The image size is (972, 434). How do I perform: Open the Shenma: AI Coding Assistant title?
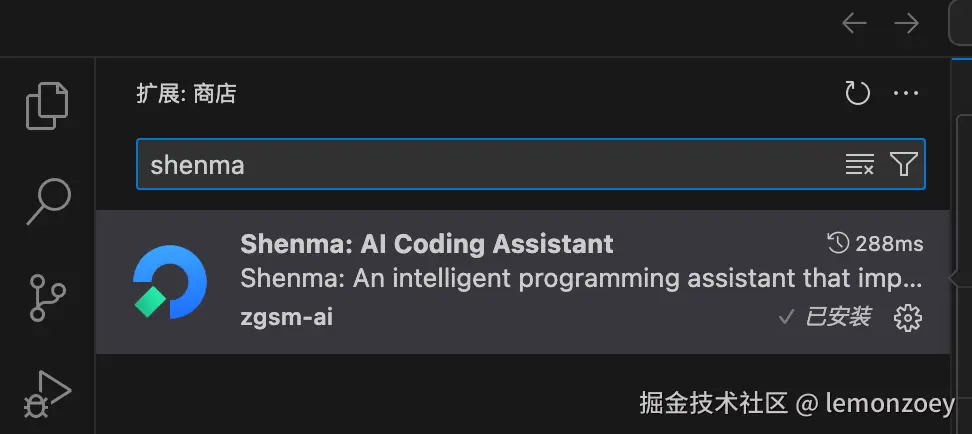pos(427,243)
